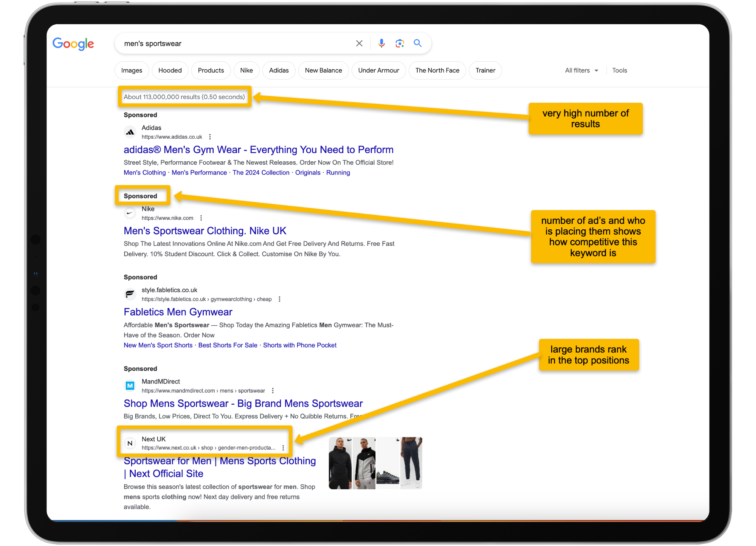The width and height of the screenshot is (756, 546).
Task: Open Men's Sportswear Clothing Nike UK link
Action: (x=205, y=231)
